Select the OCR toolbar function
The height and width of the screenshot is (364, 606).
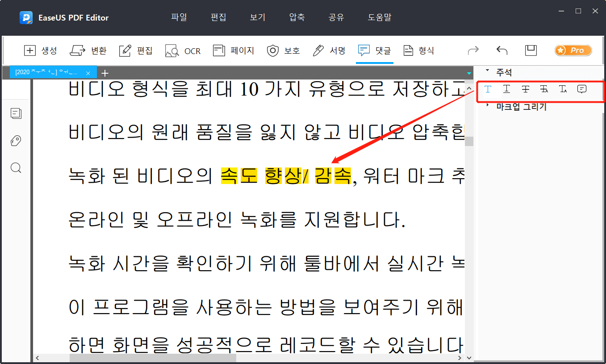[183, 50]
